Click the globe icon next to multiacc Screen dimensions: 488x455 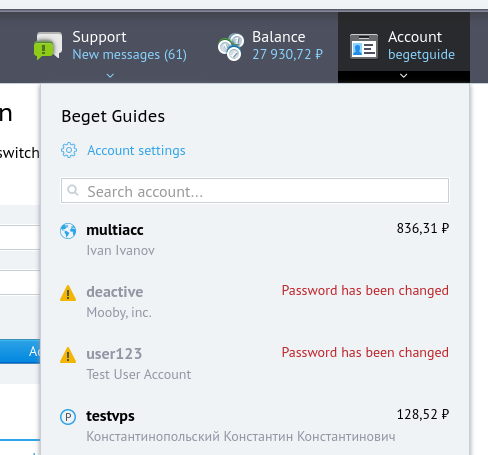68,231
